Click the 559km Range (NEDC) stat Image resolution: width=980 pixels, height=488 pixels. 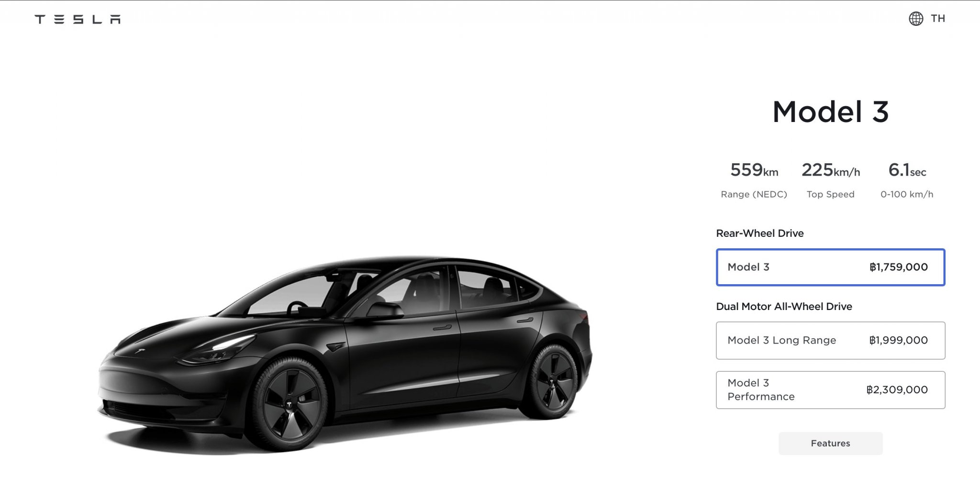[x=754, y=180]
